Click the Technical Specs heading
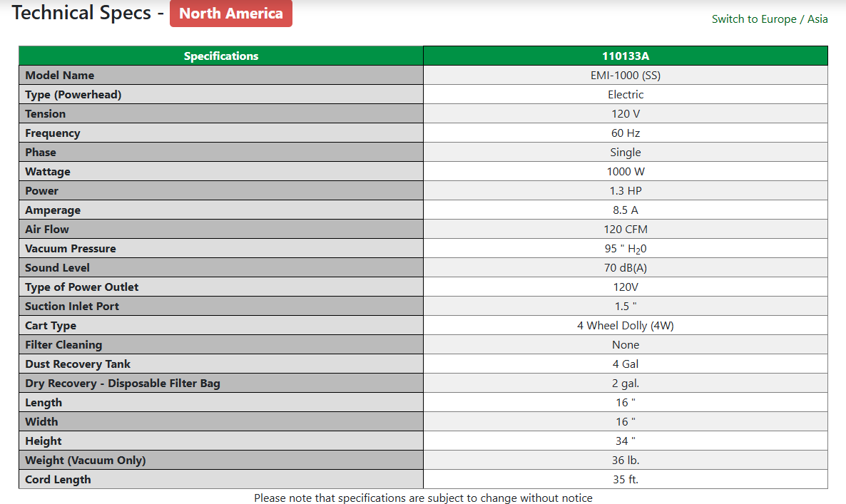Viewport: 846px width, 504px height. 88,13
